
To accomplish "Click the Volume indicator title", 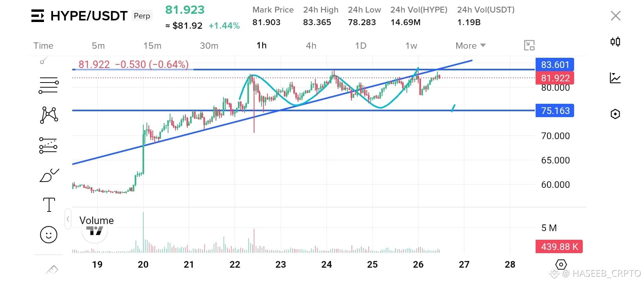I will (97, 221).
